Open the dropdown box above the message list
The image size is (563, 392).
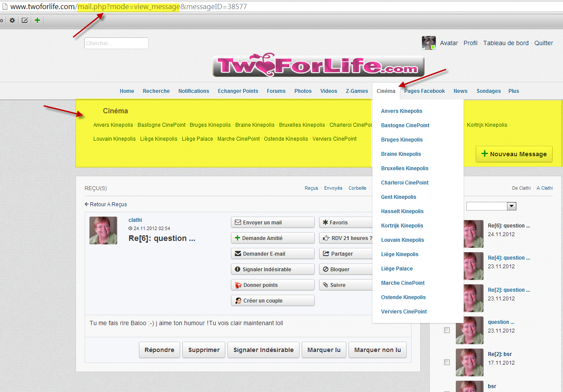click(491, 206)
